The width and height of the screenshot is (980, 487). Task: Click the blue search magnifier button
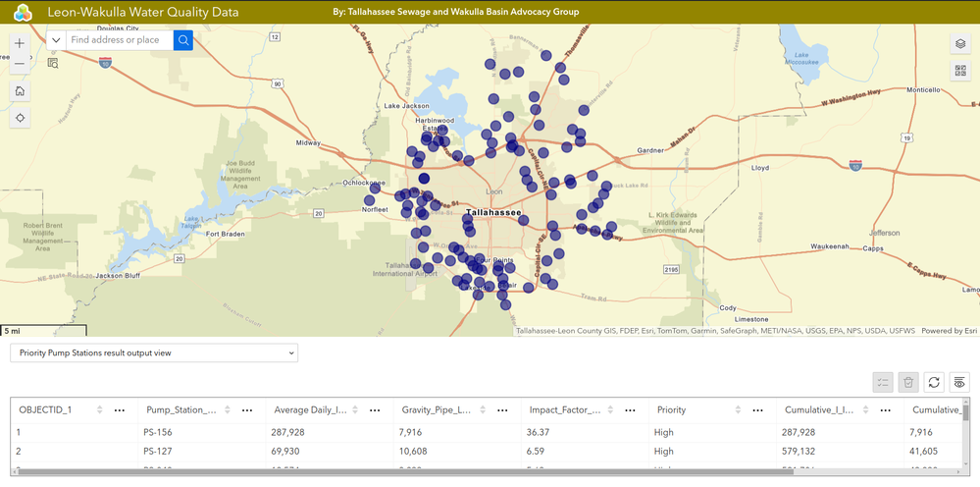click(183, 40)
